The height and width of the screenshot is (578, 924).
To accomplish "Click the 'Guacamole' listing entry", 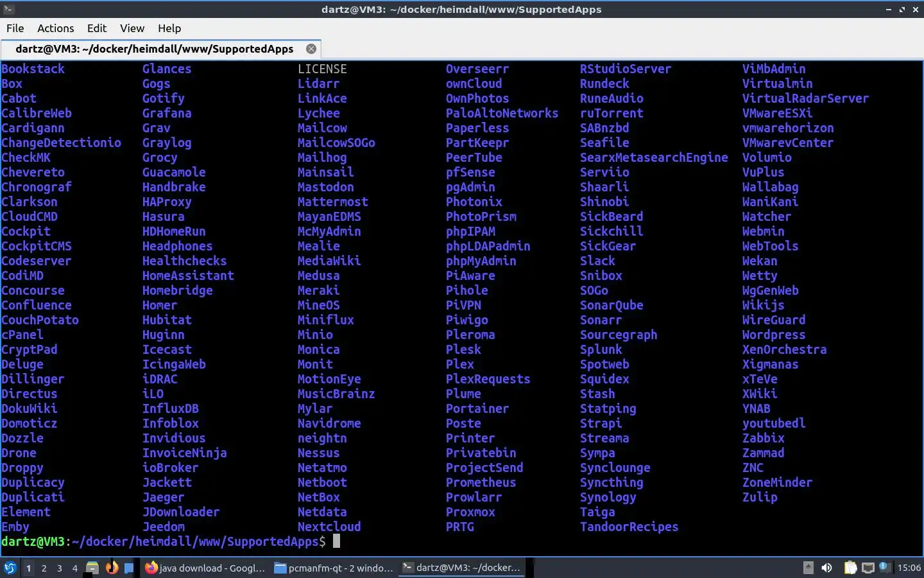I will pyautogui.click(x=174, y=172).
